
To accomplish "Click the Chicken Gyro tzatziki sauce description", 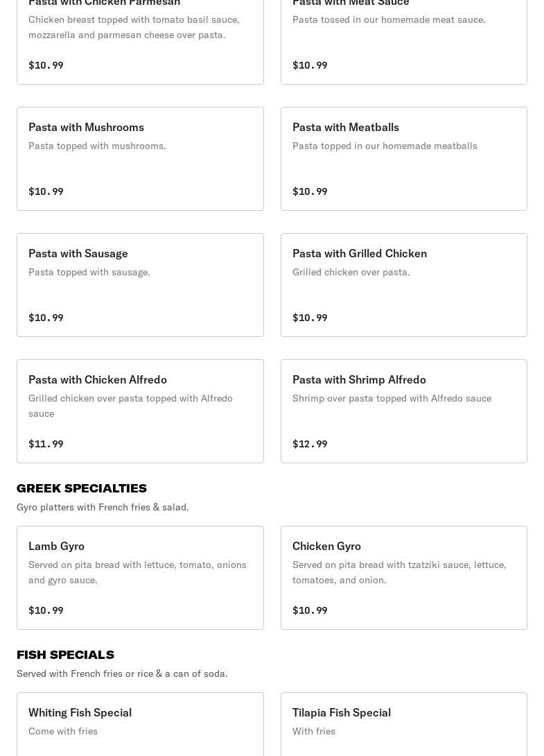I will point(399,572).
